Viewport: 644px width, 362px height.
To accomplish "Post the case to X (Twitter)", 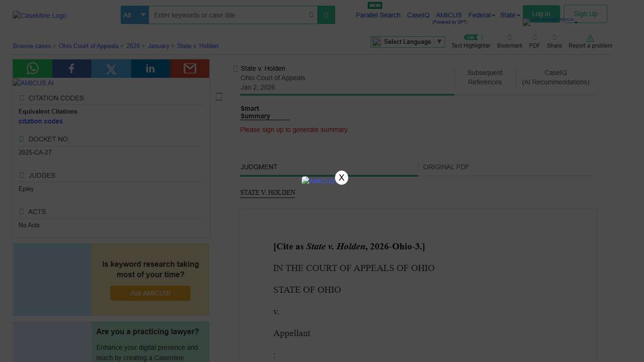I will (111, 69).
